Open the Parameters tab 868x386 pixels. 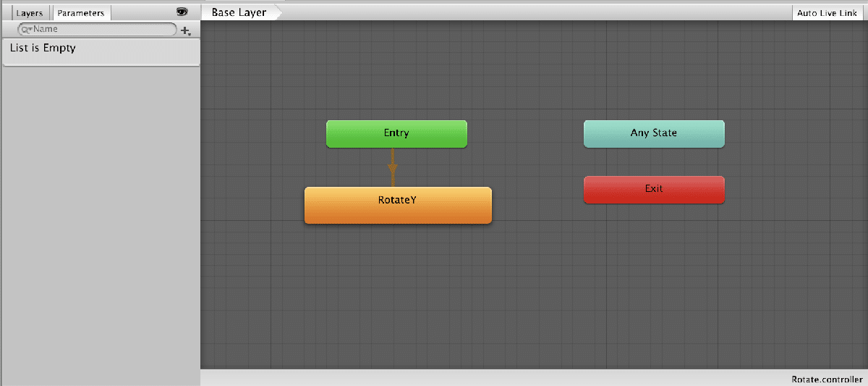(x=81, y=13)
